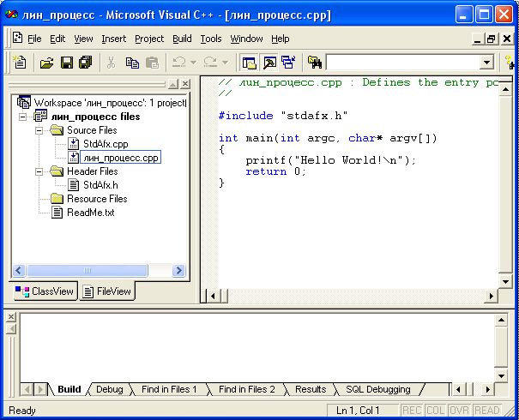Viewport: 519px width, 420px height.
Task: Switch to the Results output tab
Action: coord(311,389)
